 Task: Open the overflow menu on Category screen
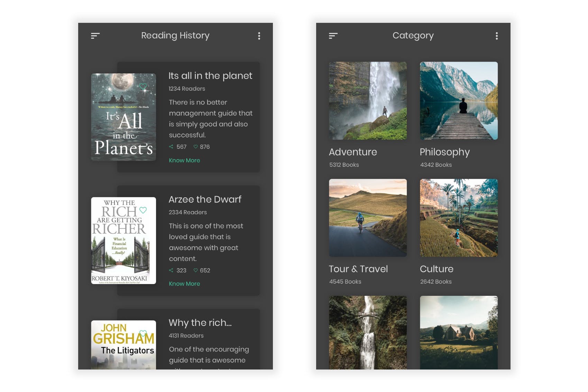496,36
